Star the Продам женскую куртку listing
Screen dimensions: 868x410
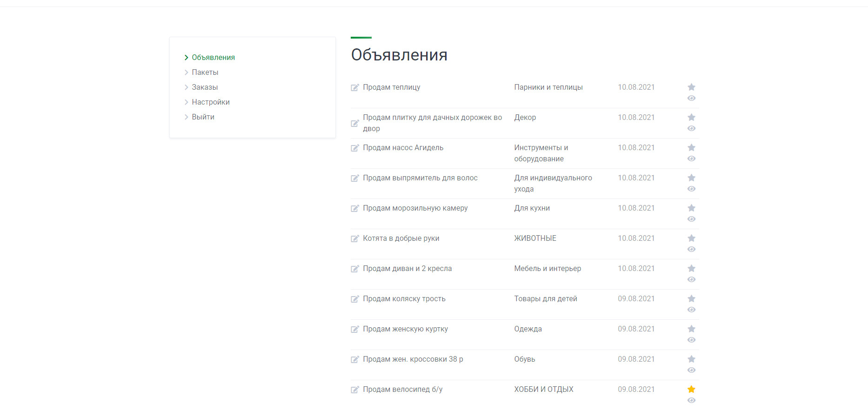pos(691,329)
